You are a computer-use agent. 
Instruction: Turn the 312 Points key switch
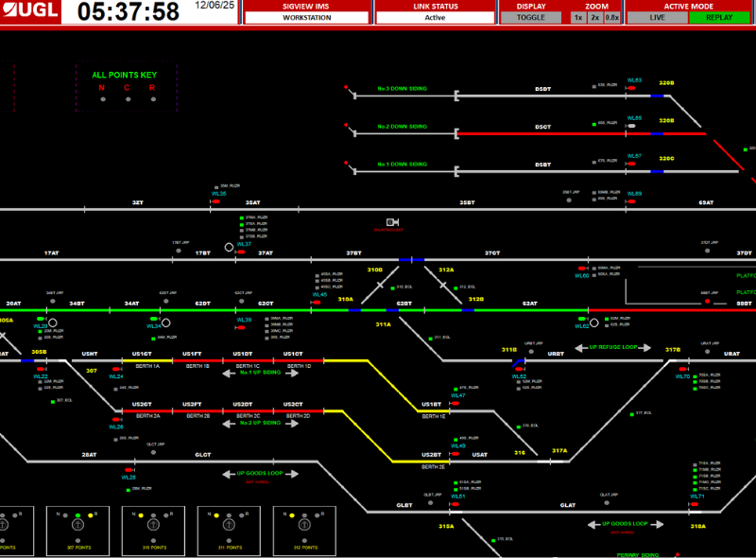(x=304, y=524)
